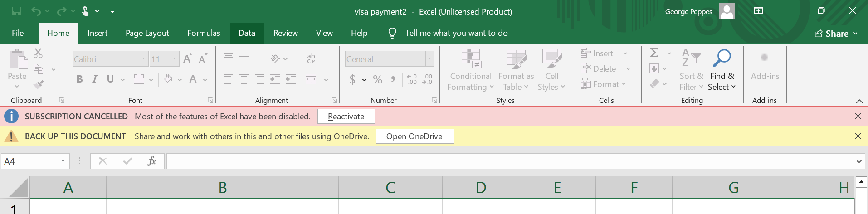Viewport: 868px width, 214px height.
Task: Click Center alignment icon
Action: [x=244, y=79]
